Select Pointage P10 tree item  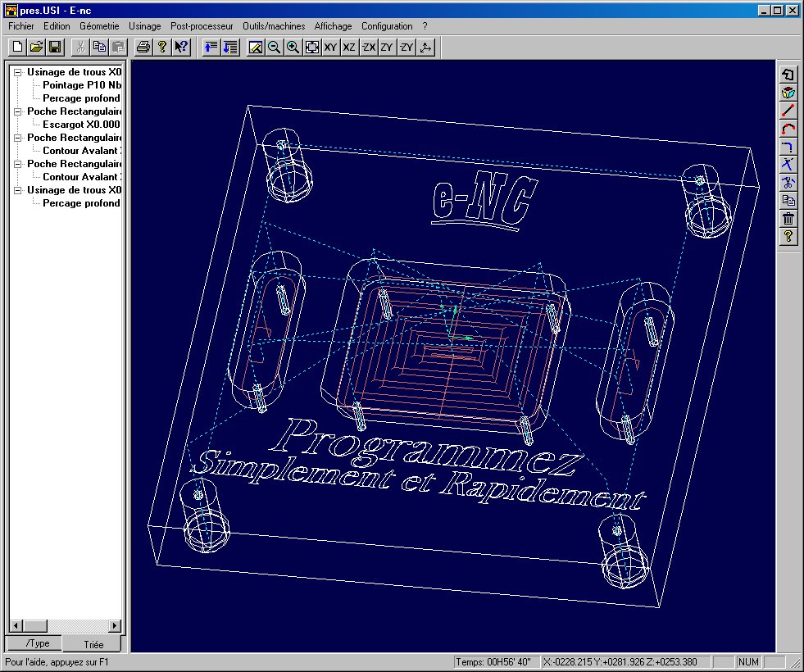[x=82, y=85]
